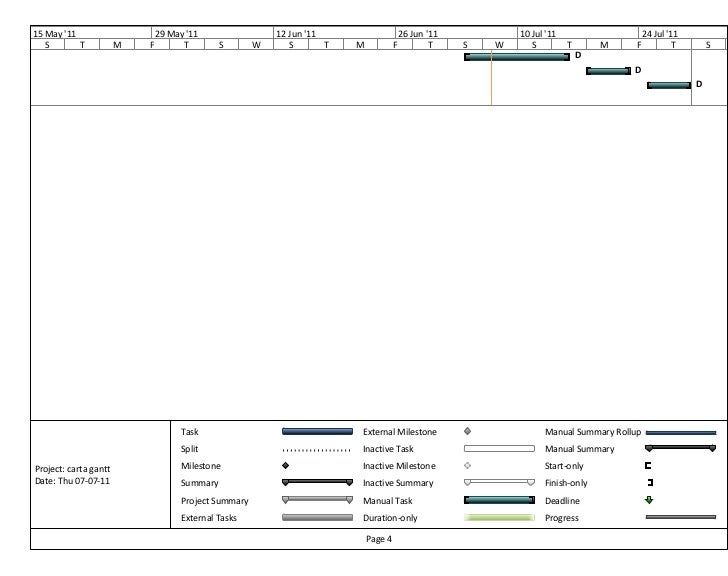Screen dimensions: 728x576
Task: Select the 'Duration-only' legend label
Action: [x=390, y=518]
